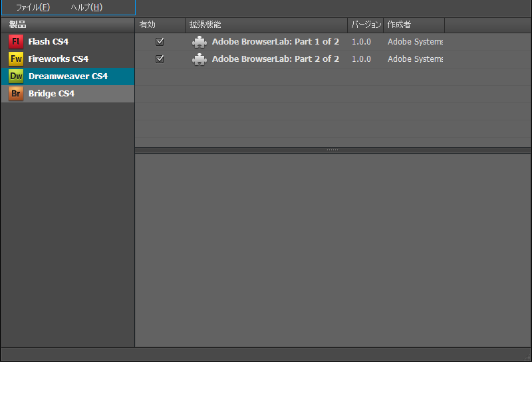Open the ファイル(F) menu

(x=33, y=7)
